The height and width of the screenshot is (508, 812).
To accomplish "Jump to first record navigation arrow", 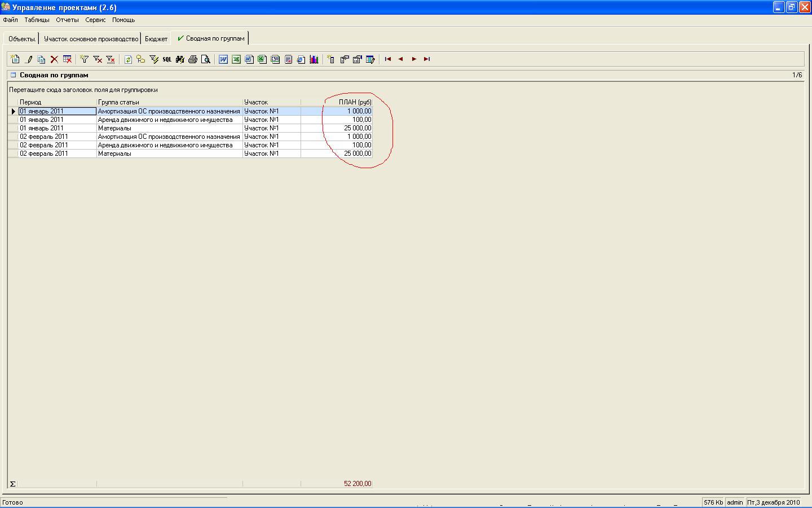I will pos(388,59).
